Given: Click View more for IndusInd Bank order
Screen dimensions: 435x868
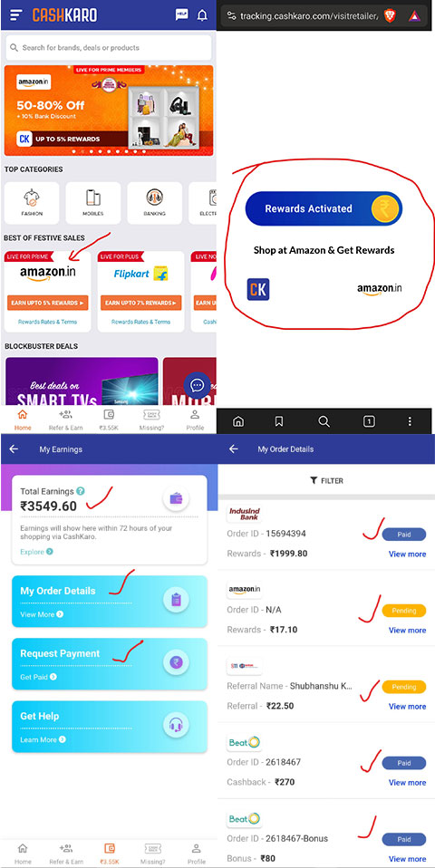Looking at the screenshot, I should [407, 555].
